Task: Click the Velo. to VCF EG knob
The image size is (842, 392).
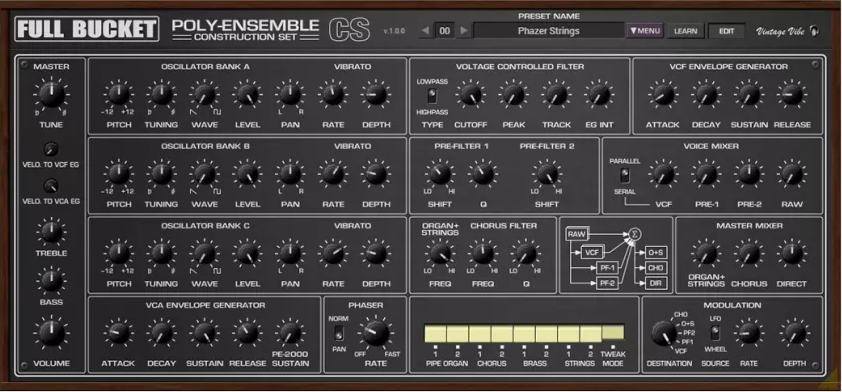Action: (50, 149)
